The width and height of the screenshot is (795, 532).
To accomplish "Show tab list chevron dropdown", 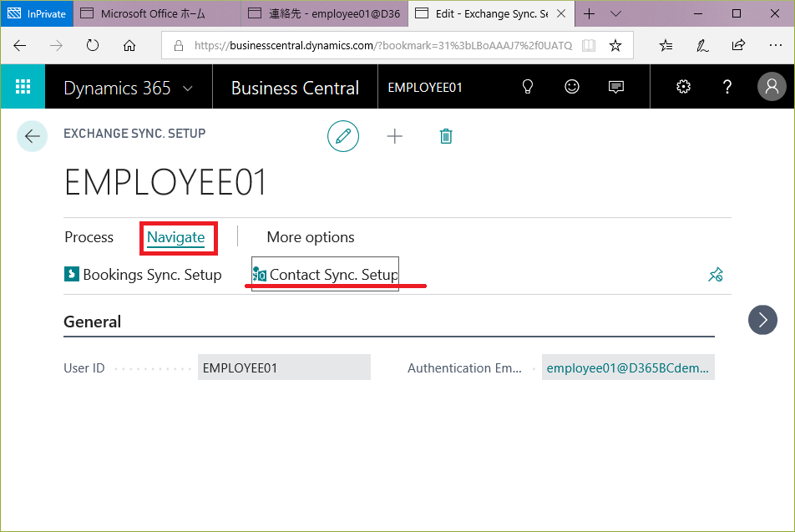I will pyautogui.click(x=615, y=13).
